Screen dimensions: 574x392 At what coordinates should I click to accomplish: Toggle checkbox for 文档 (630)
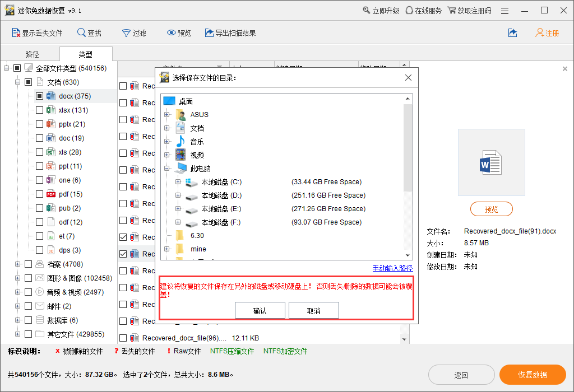point(28,82)
